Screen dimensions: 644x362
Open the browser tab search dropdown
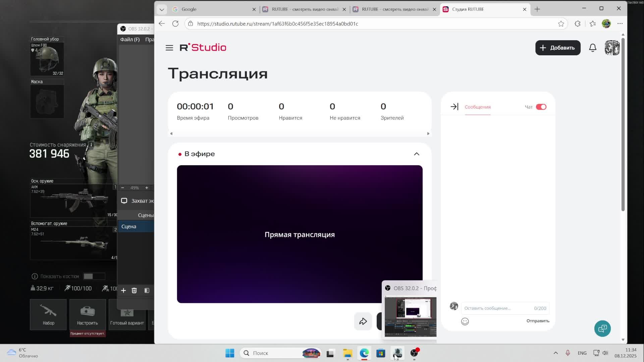coord(162,9)
